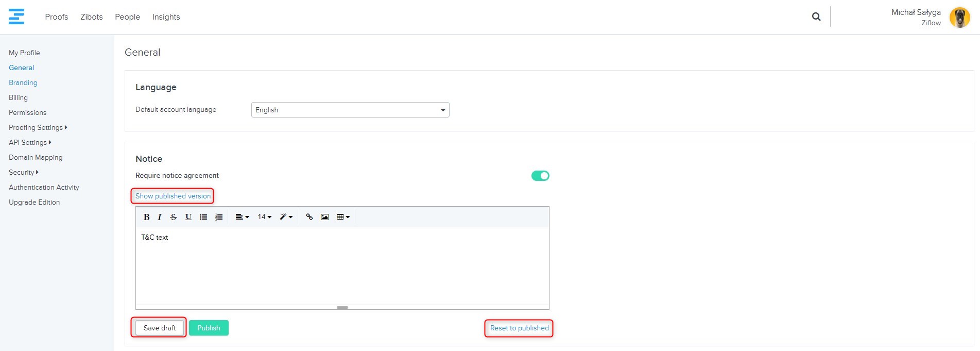Apply strikethrough to the notice text
This screenshot has height=351, width=980.
pos(174,217)
